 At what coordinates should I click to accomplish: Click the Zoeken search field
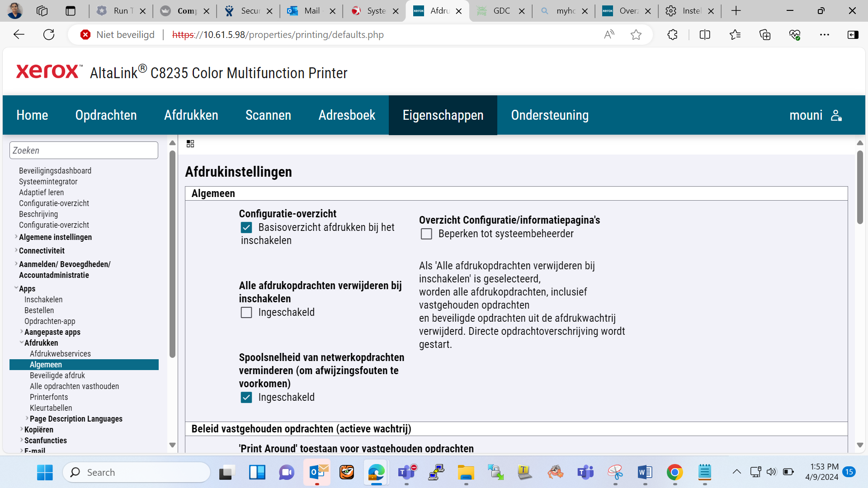[84, 150]
